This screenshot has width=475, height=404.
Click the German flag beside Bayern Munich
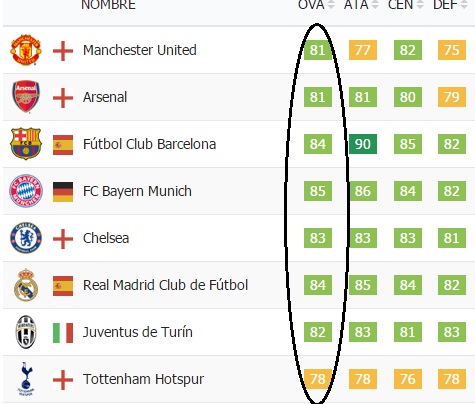(x=63, y=192)
